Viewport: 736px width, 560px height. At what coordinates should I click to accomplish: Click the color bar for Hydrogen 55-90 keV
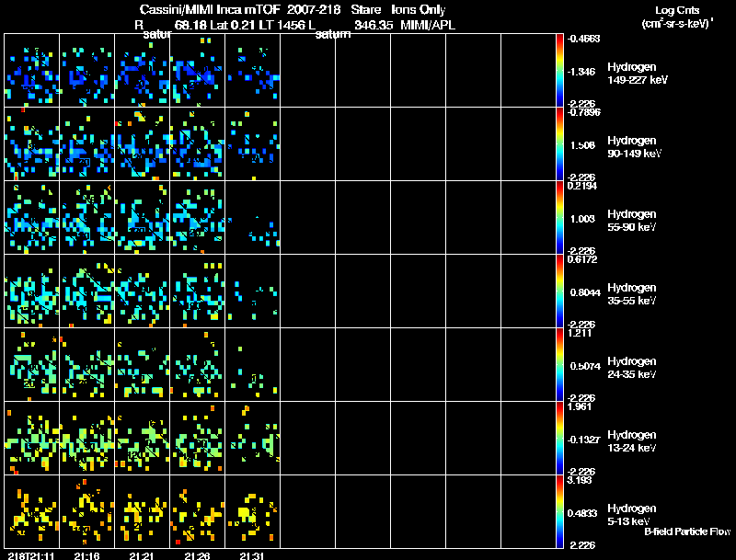pos(559,218)
